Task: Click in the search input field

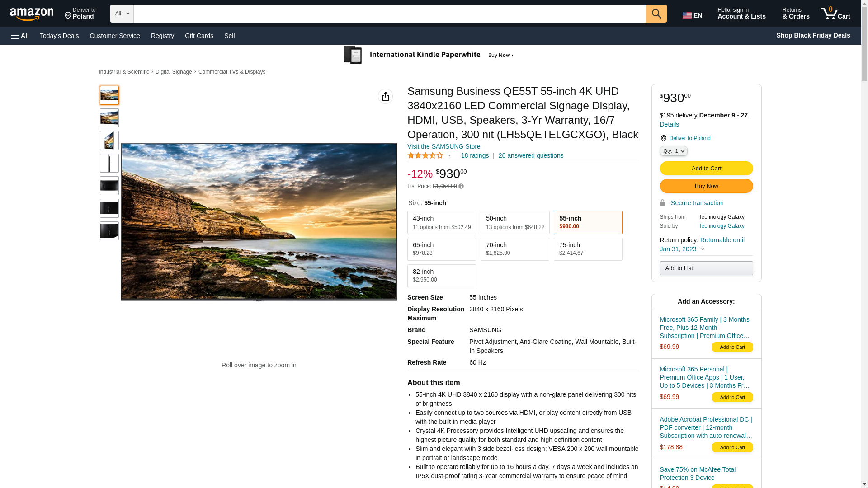Action: point(390,14)
